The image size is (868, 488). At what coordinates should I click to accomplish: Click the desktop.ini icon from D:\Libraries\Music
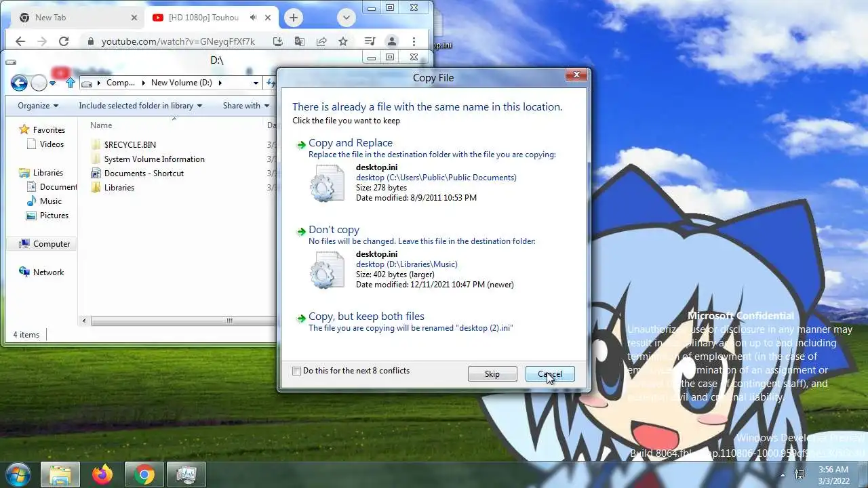327,270
